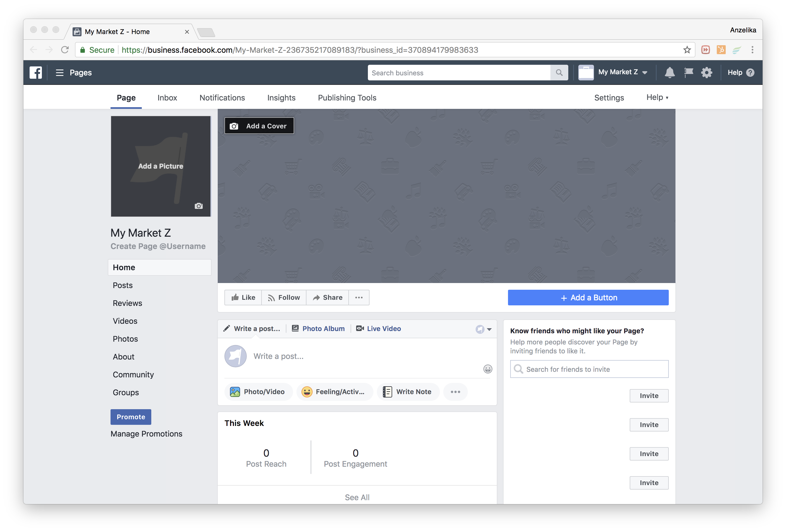This screenshot has width=786, height=532.
Task: Open Photos in the sidebar
Action: point(125,339)
